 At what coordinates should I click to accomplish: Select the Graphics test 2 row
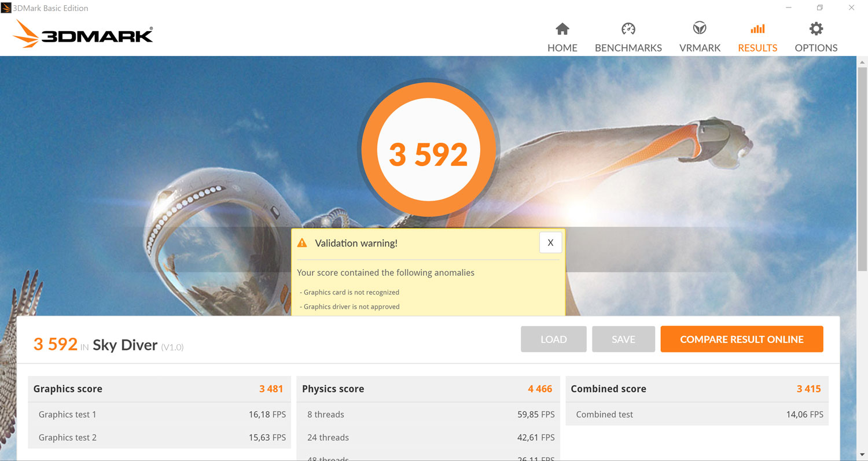coord(159,437)
